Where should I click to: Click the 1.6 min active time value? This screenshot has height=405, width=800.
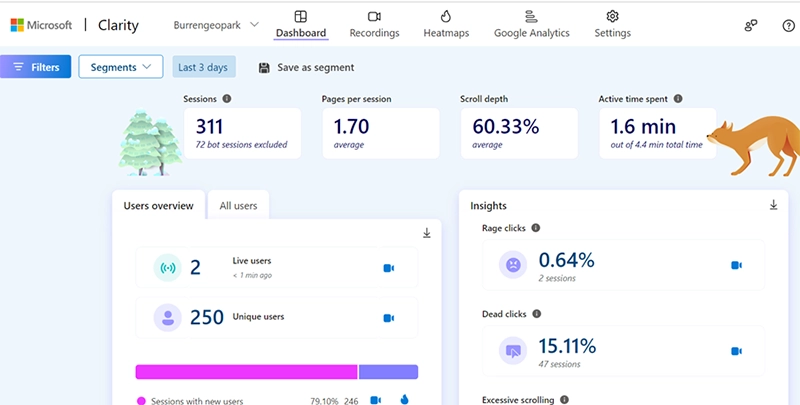643,126
